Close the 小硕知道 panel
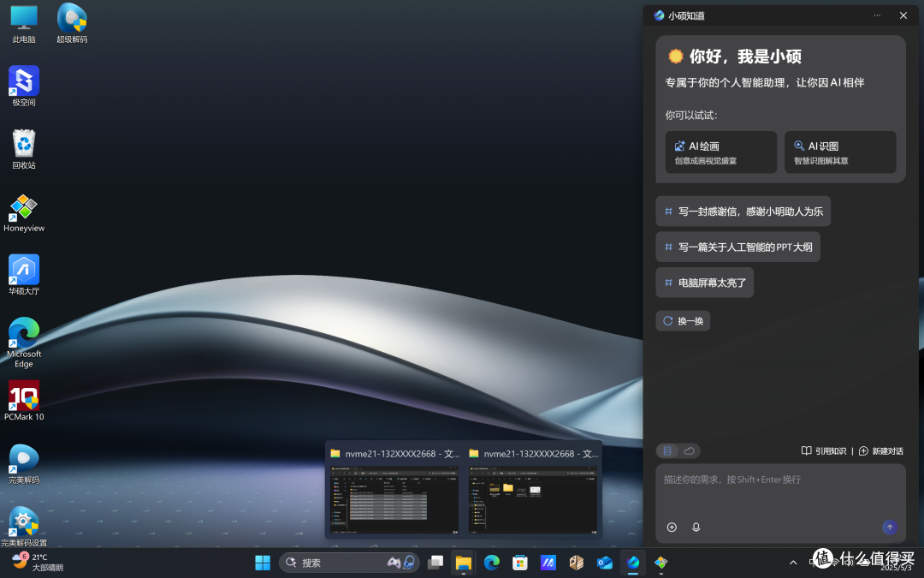This screenshot has width=924, height=578. point(903,15)
